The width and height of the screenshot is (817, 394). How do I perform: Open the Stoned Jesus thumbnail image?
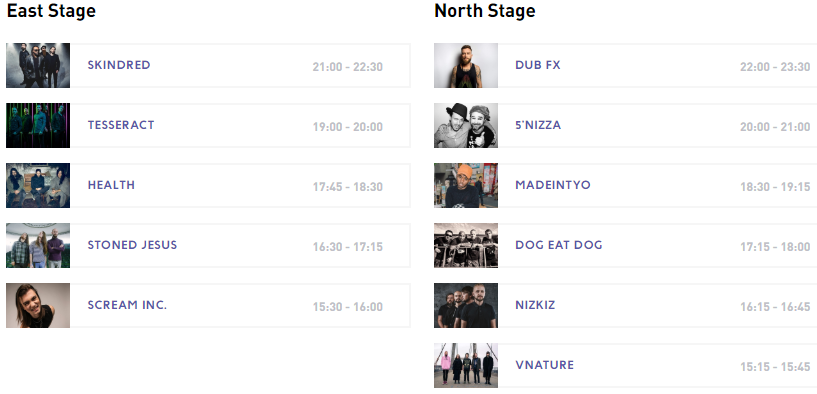coord(38,245)
